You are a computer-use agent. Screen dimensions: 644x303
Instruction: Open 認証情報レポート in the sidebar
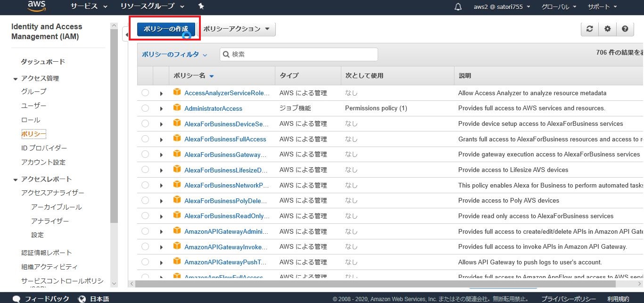(x=47, y=253)
